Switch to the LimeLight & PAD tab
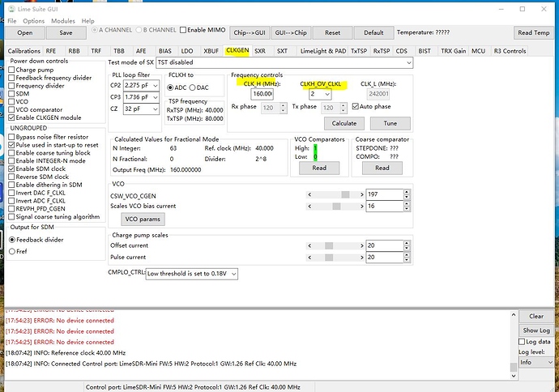The height and width of the screenshot is (392, 559). pyautogui.click(x=323, y=51)
